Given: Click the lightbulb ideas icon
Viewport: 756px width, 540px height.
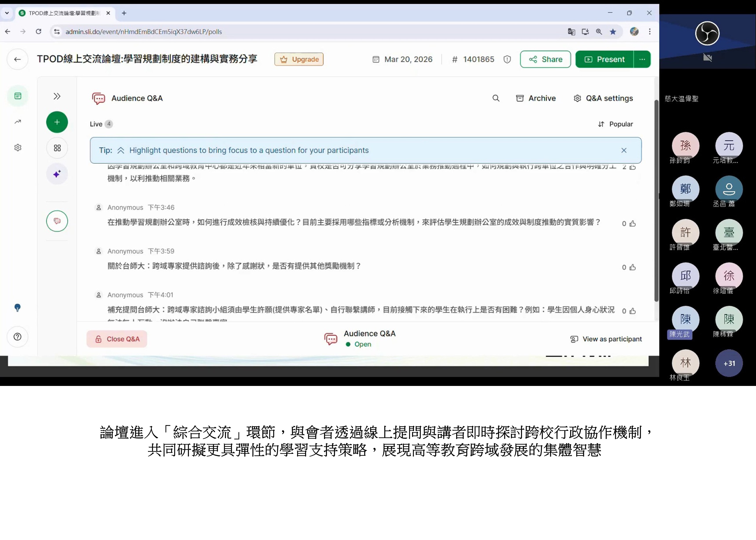Looking at the screenshot, I should pyautogui.click(x=17, y=307).
